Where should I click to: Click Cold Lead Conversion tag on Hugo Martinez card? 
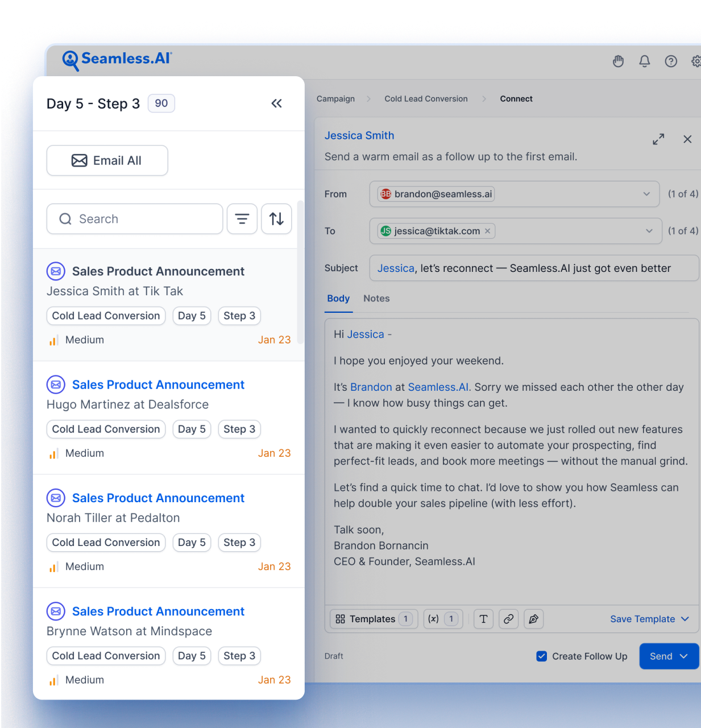[x=106, y=429]
